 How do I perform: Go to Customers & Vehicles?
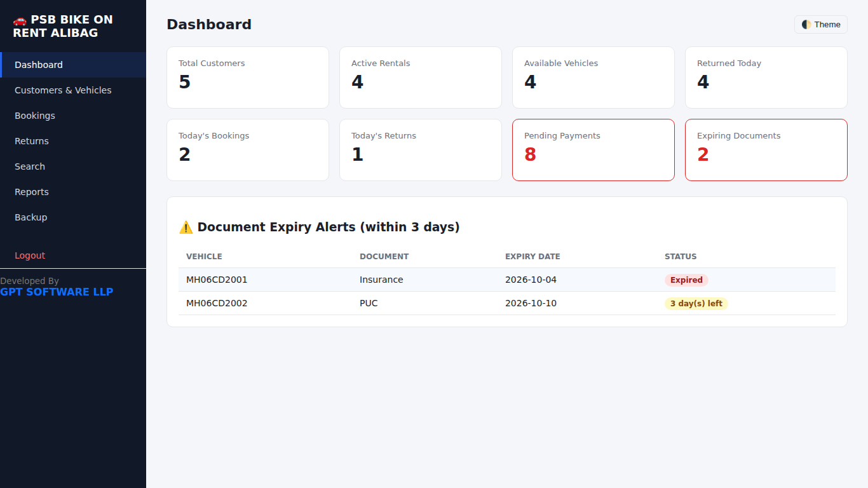click(73, 90)
